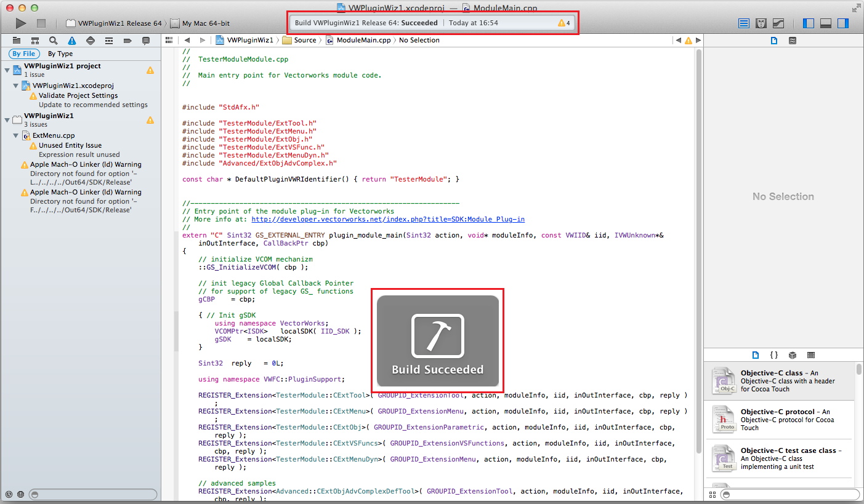This screenshot has height=504, width=864.
Task: Go forward in editor history
Action: (x=203, y=40)
